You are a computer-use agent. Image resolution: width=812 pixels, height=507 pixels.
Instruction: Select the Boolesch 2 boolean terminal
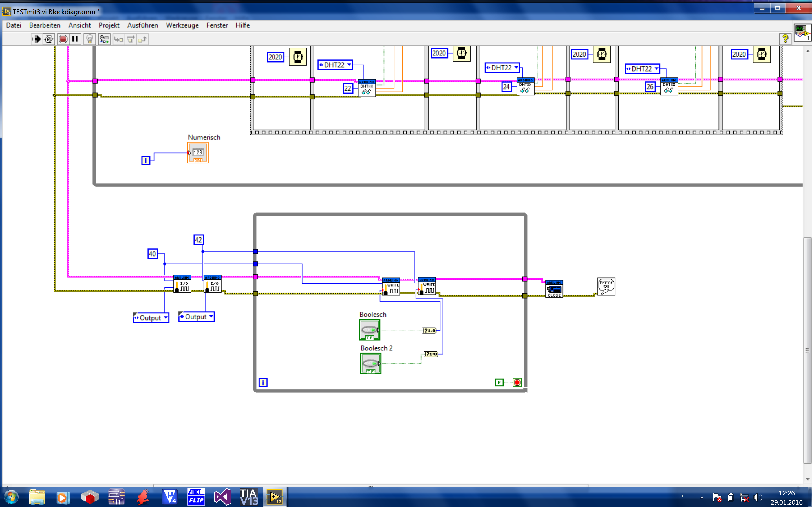[x=370, y=363]
